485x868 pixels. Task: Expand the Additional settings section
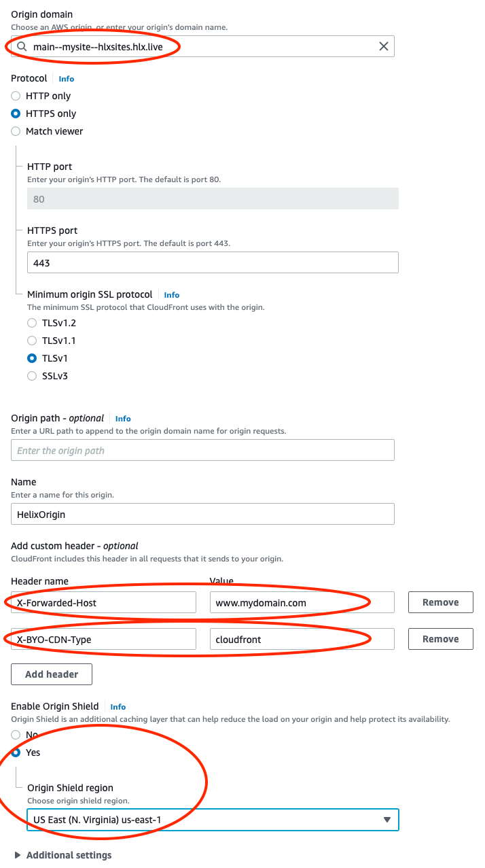(x=62, y=855)
